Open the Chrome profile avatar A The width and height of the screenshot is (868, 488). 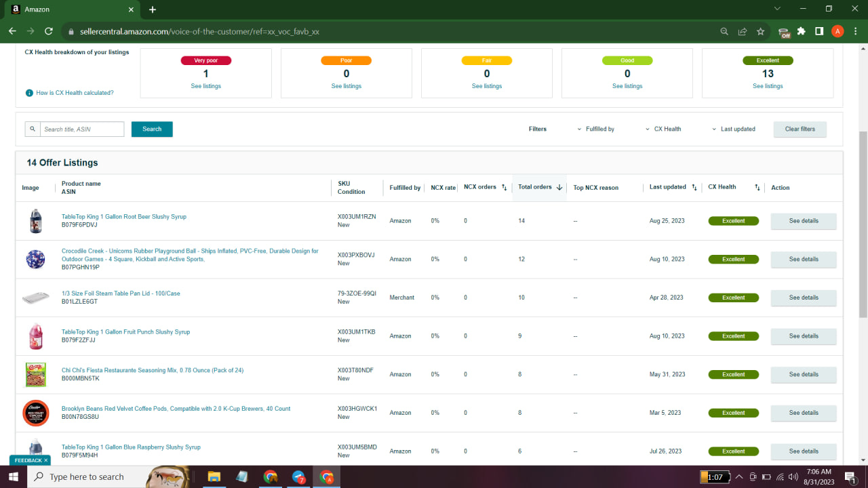837,31
